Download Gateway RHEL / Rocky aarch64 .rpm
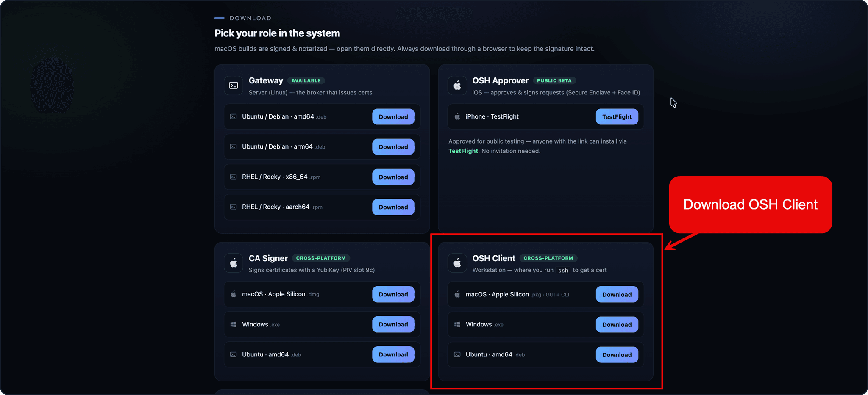Screen dimensions: 868x395 point(393,207)
